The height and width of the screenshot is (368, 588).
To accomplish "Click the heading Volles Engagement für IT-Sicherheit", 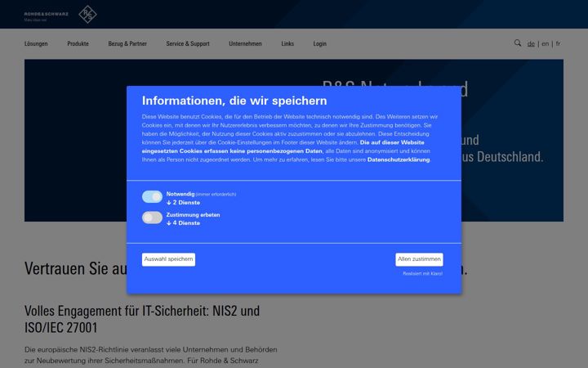I will [142, 319].
